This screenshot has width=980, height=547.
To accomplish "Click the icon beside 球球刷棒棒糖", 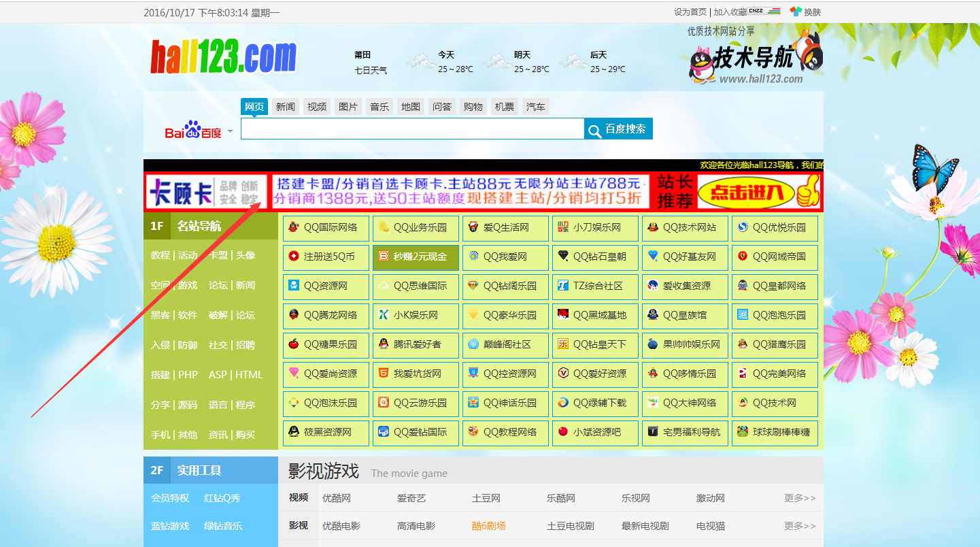I will coord(743,432).
